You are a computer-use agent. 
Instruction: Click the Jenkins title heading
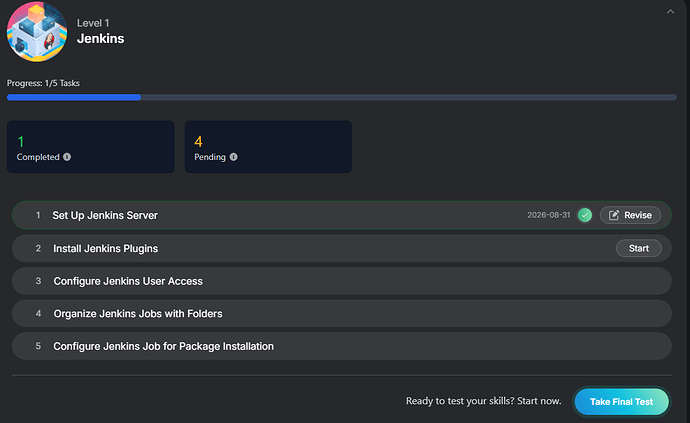click(100, 39)
